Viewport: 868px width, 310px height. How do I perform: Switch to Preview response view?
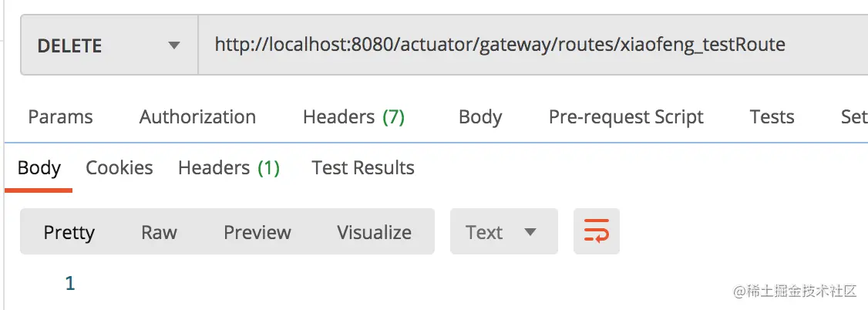click(257, 232)
